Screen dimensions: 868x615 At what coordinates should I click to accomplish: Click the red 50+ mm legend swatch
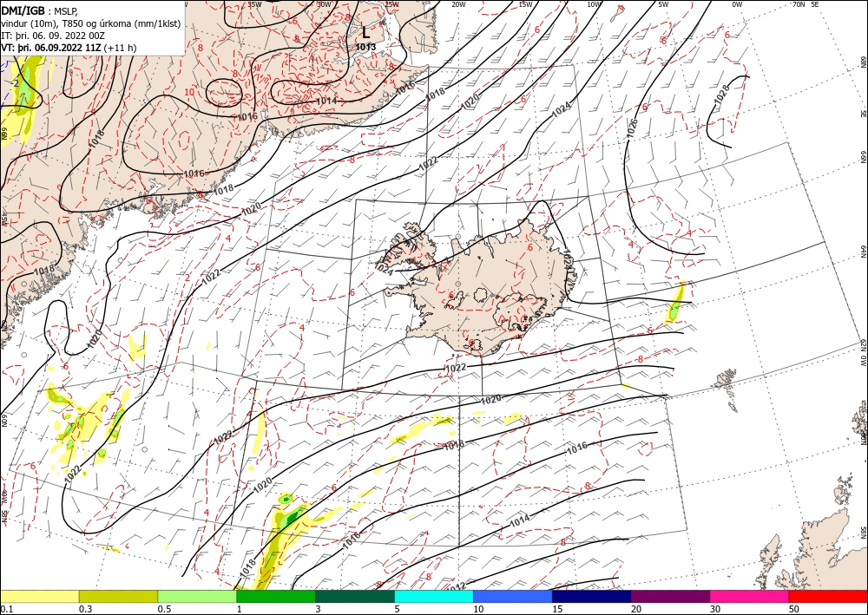pyautogui.click(x=828, y=596)
